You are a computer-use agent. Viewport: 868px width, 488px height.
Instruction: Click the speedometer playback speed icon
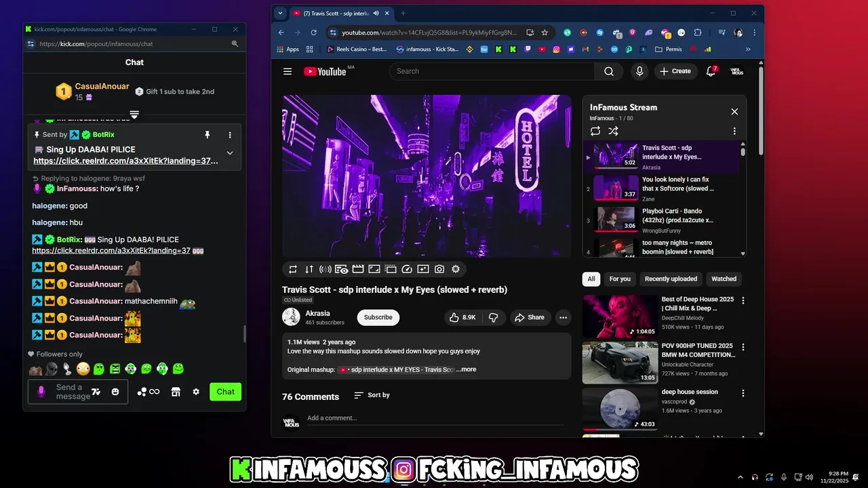[407, 269]
